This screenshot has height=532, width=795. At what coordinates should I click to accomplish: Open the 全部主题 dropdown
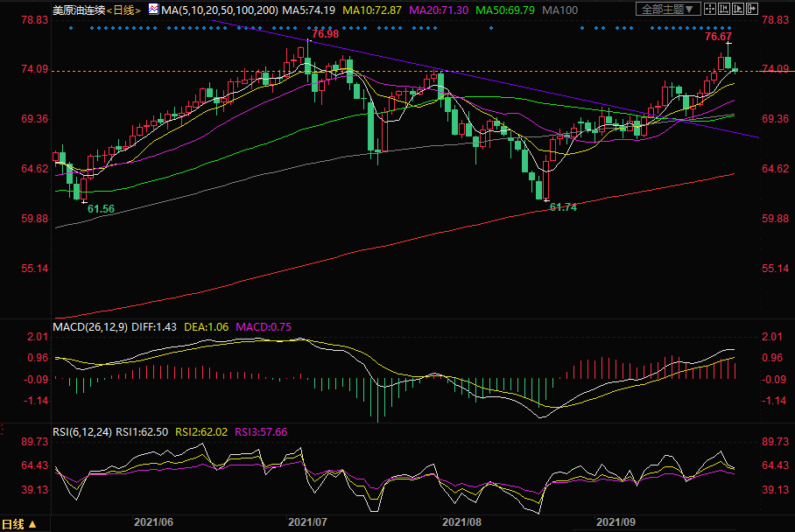[669, 9]
